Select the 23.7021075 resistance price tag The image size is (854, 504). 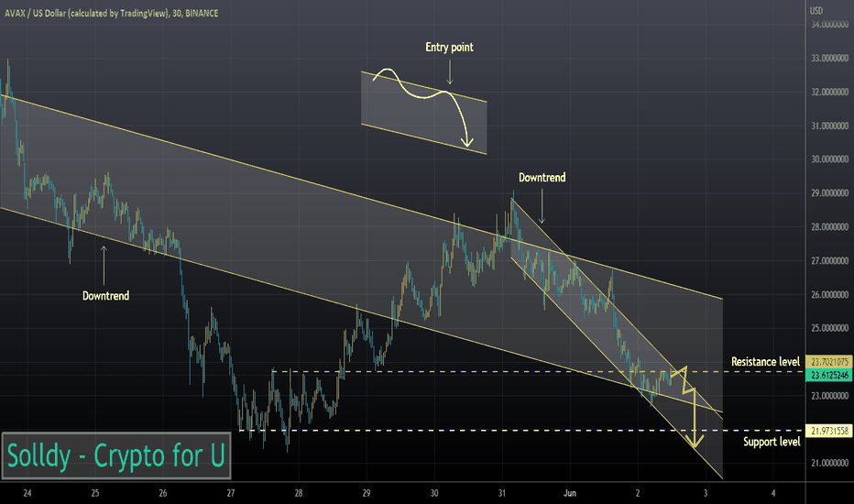(x=829, y=362)
